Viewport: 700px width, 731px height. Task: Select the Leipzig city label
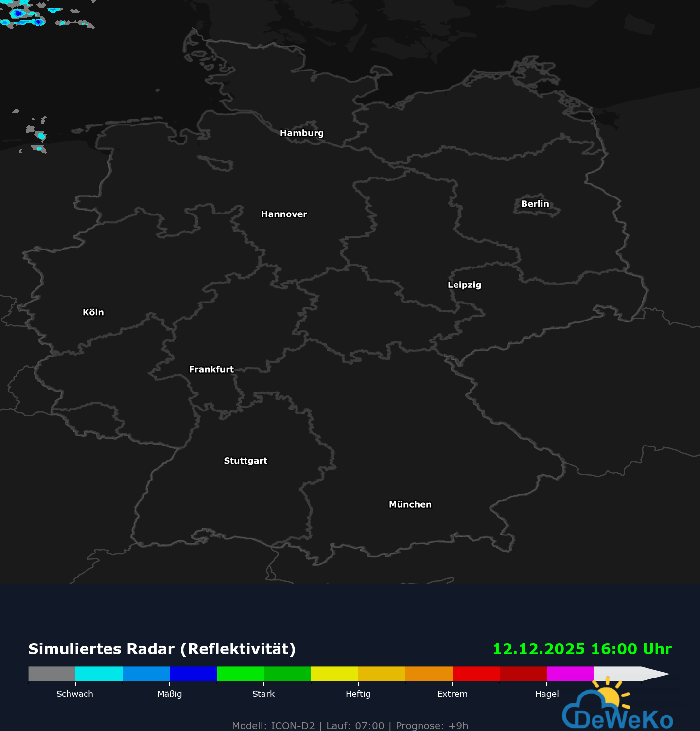[464, 285]
